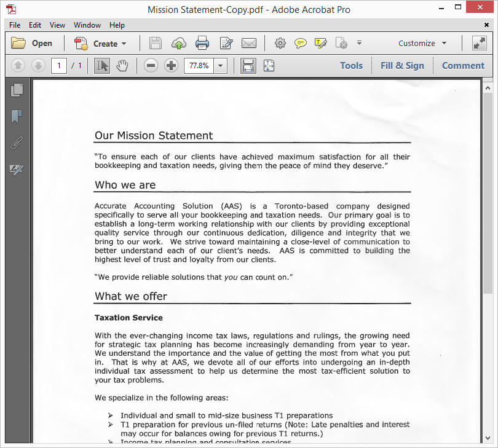This screenshot has width=498, height=448.
Task: Open the Edit menu
Action: [35, 25]
